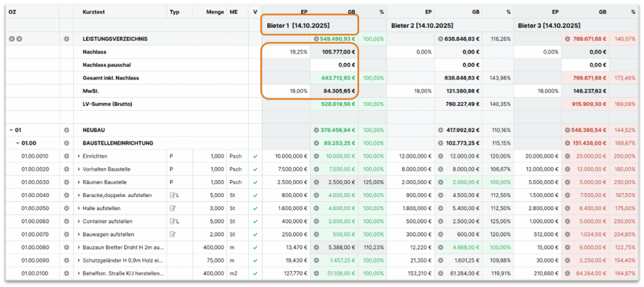644x287 pixels.
Task: Click the note icon in Halle aufstellen row
Action: [172, 208]
